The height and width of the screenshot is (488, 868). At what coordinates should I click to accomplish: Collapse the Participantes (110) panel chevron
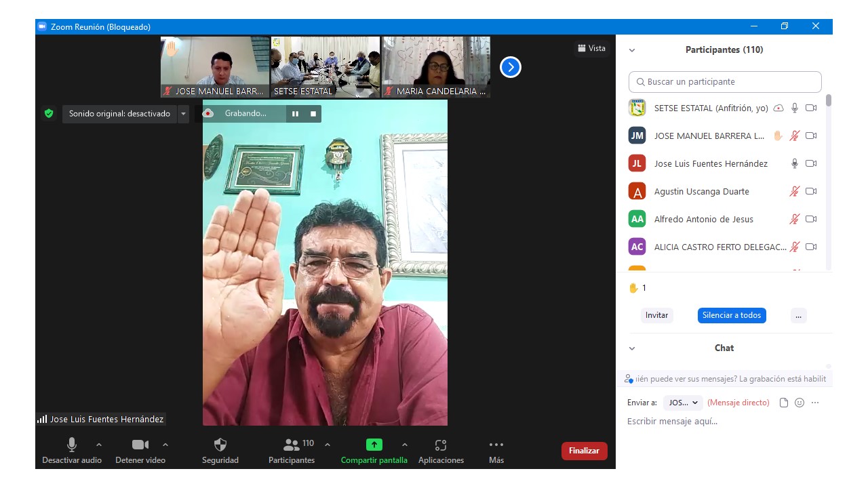click(x=632, y=50)
